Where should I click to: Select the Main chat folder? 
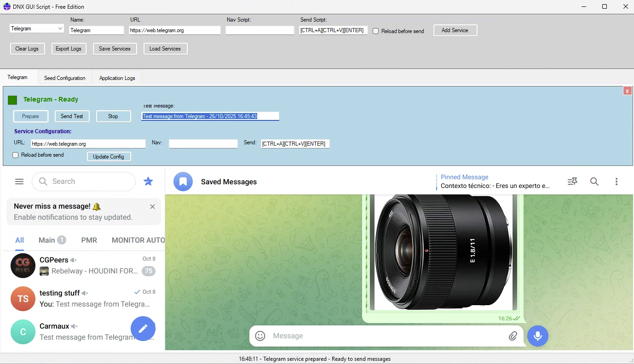(52, 240)
